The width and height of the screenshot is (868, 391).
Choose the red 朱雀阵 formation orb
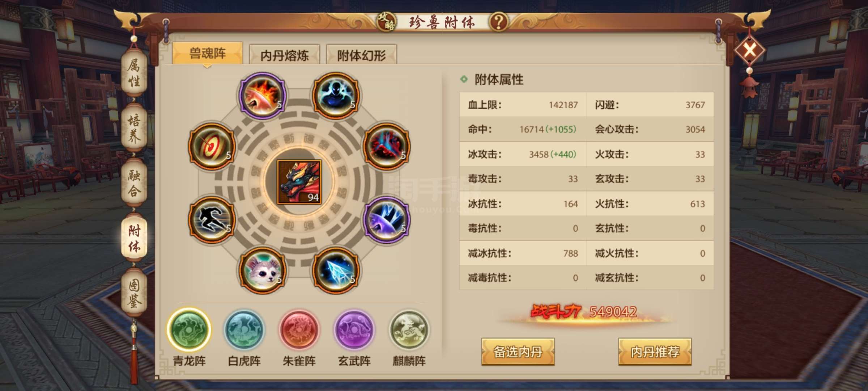click(x=299, y=330)
